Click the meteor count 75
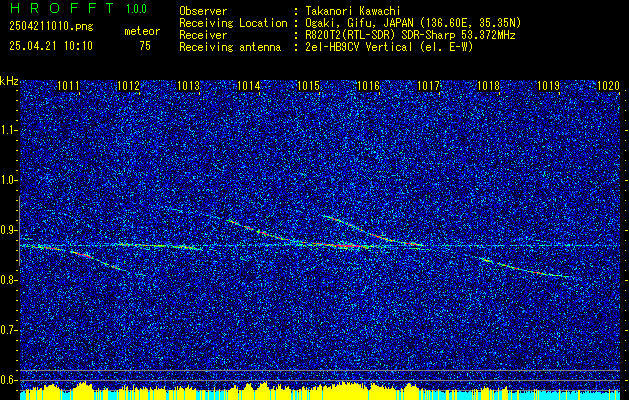The image size is (629, 400). click(x=145, y=46)
